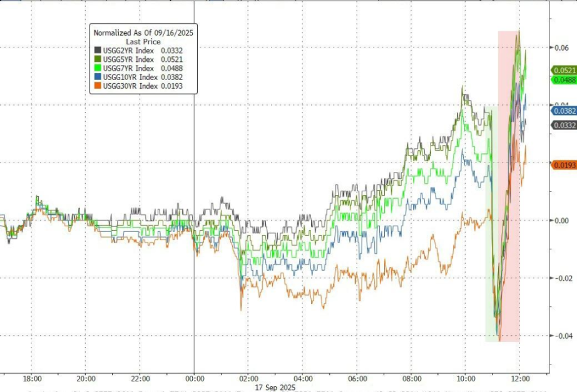The height and width of the screenshot is (392, 577).
Task: Pick the blue USGG10YR legend swatch
Action: point(98,77)
